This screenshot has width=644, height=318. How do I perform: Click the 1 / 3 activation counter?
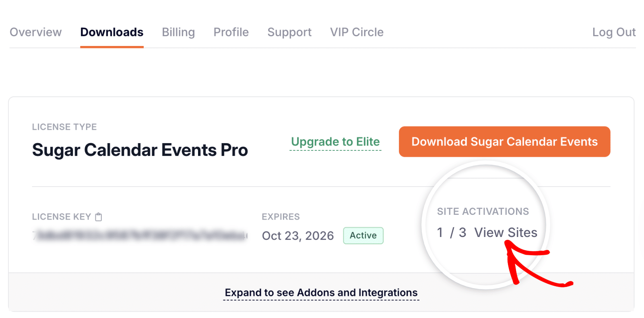point(451,233)
